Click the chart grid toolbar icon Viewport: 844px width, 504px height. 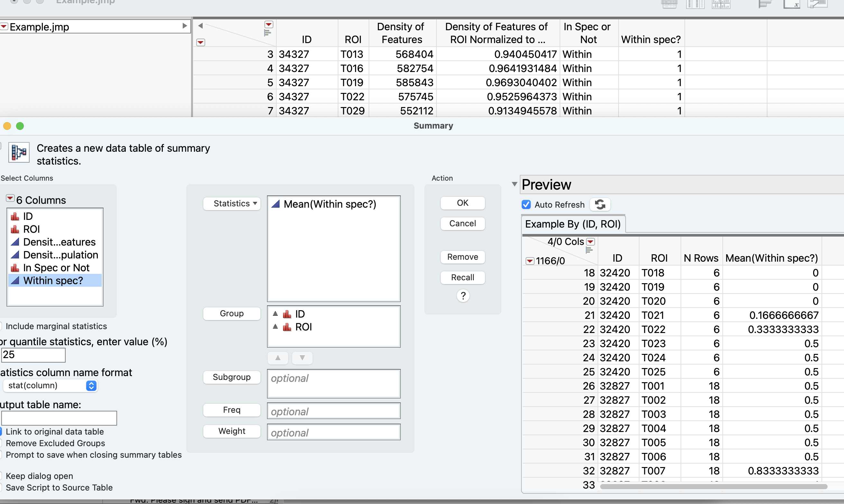click(721, 4)
